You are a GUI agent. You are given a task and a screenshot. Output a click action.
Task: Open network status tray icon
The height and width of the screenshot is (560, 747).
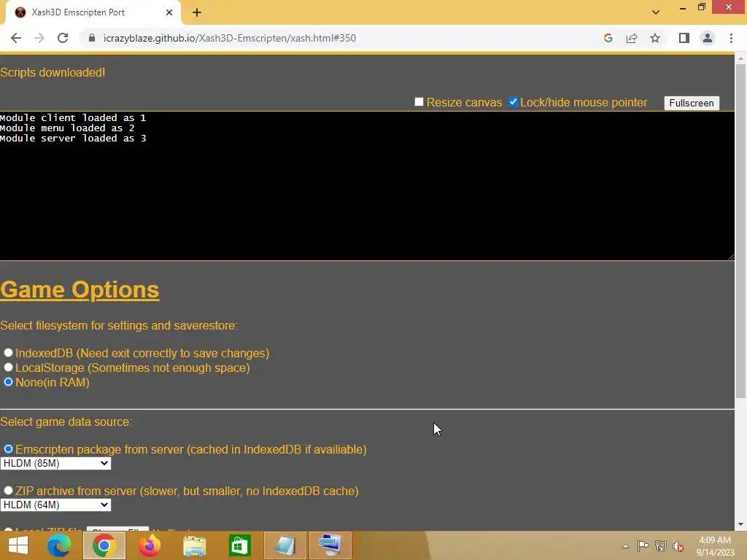661,545
